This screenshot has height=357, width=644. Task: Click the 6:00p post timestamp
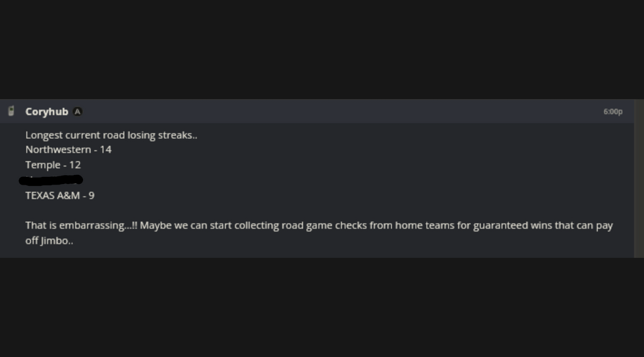[x=612, y=112]
